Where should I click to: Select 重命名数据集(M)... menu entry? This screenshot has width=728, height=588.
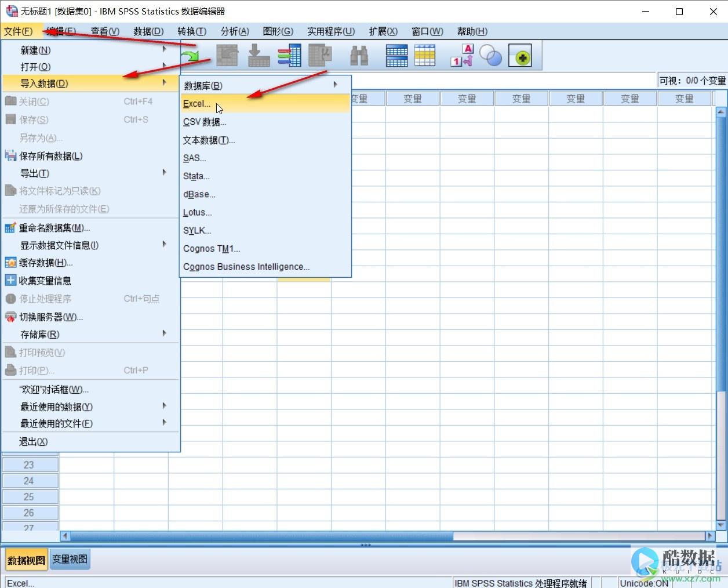(90, 228)
